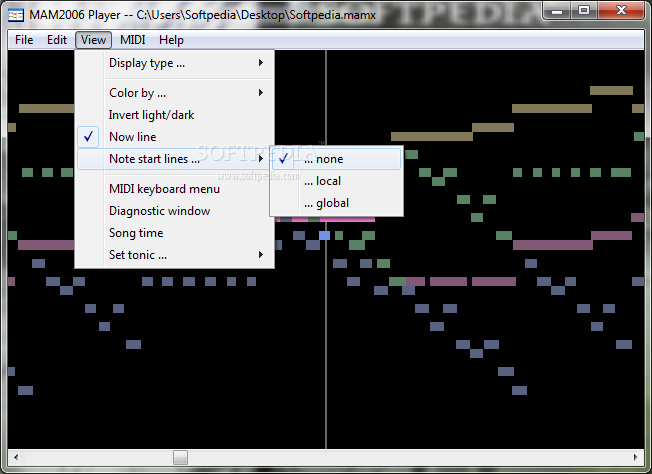This screenshot has width=652, height=474.
Task: Open the MIDI menu
Action: [x=133, y=40]
